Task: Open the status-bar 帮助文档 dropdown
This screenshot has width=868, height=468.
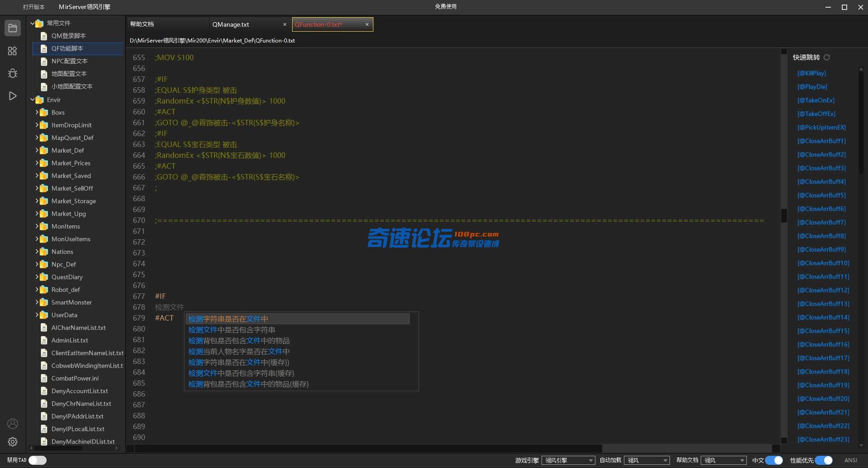Action: [724, 460]
